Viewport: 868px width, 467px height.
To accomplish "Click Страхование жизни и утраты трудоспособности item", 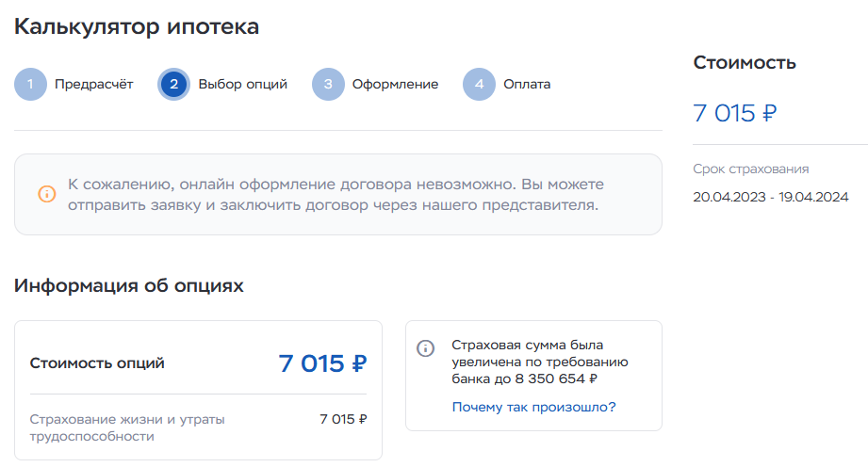I will point(127,427).
